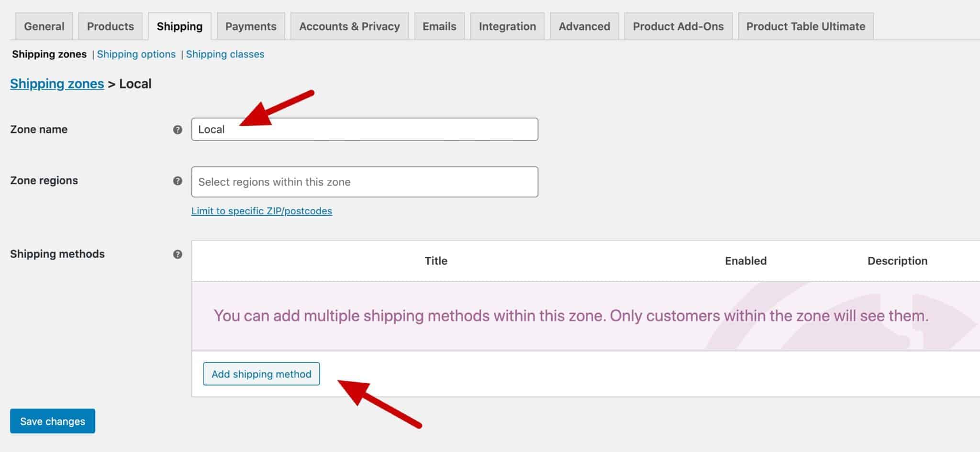Image resolution: width=980 pixels, height=452 pixels.
Task: Click Add shipping method button
Action: (261, 374)
